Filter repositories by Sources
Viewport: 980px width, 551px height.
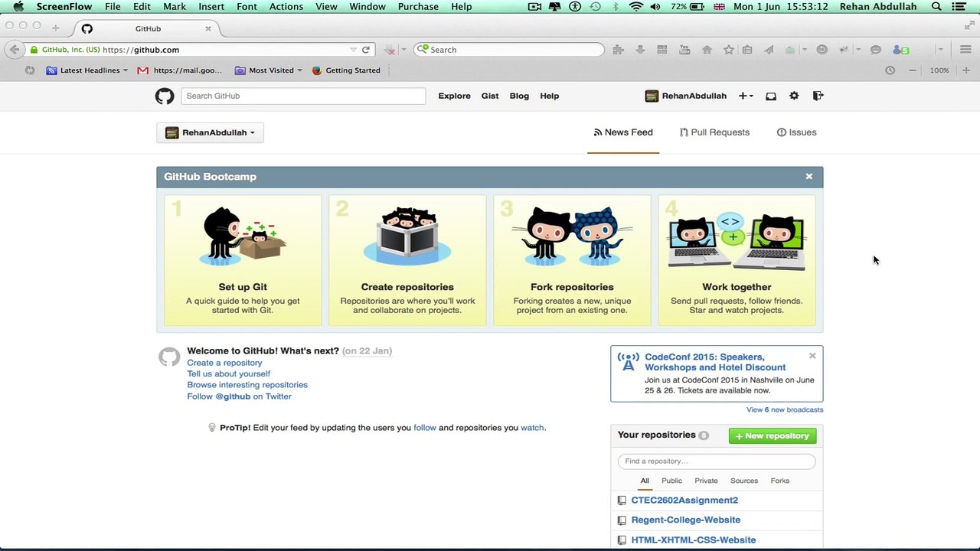point(744,481)
